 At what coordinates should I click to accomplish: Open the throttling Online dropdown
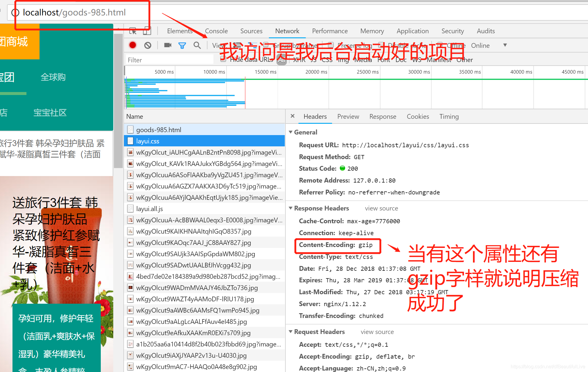coord(489,45)
